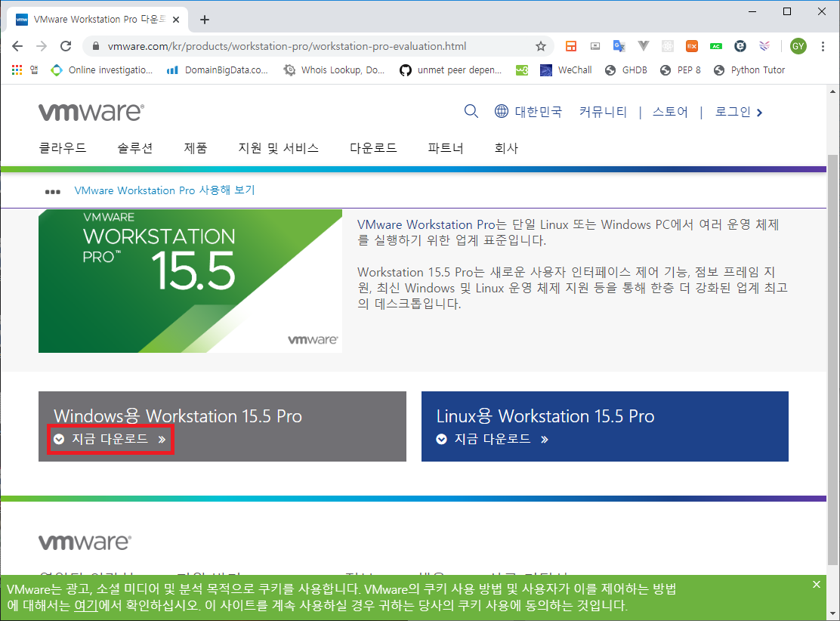Screen dimensions: 840x621
Task: Click the VMware Workstation Pro 사용해 보기 breadcrumb
Action: pos(165,190)
